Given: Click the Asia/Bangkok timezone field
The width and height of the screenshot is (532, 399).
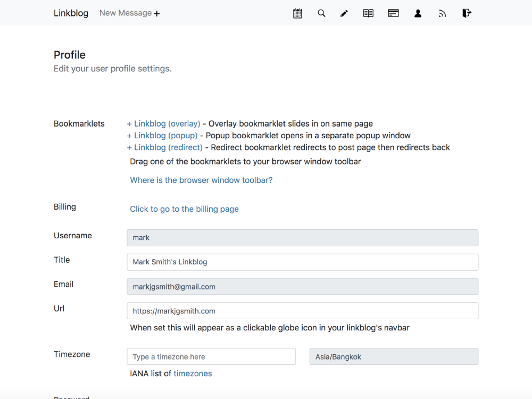Looking at the screenshot, I should tap(394, 356).
